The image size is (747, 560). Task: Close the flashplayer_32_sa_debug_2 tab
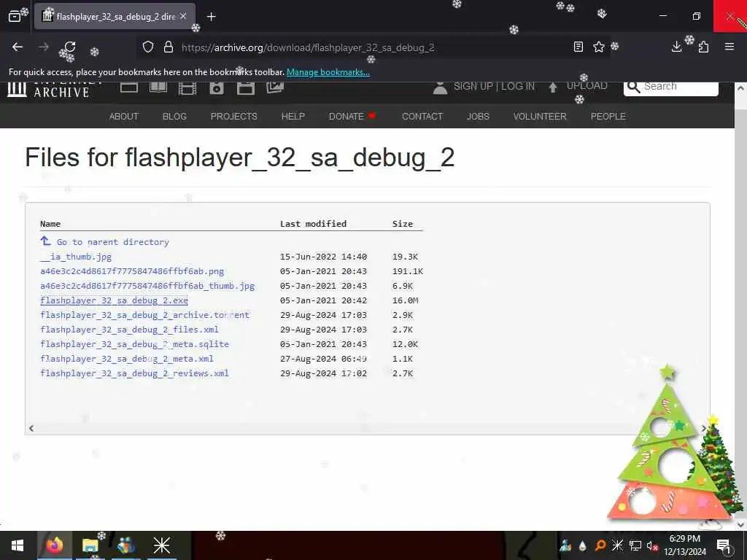[183, 16]
